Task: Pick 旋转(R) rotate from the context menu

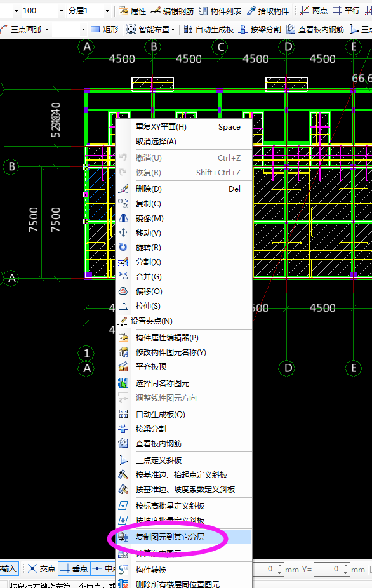Action: [x=183, y=248]
